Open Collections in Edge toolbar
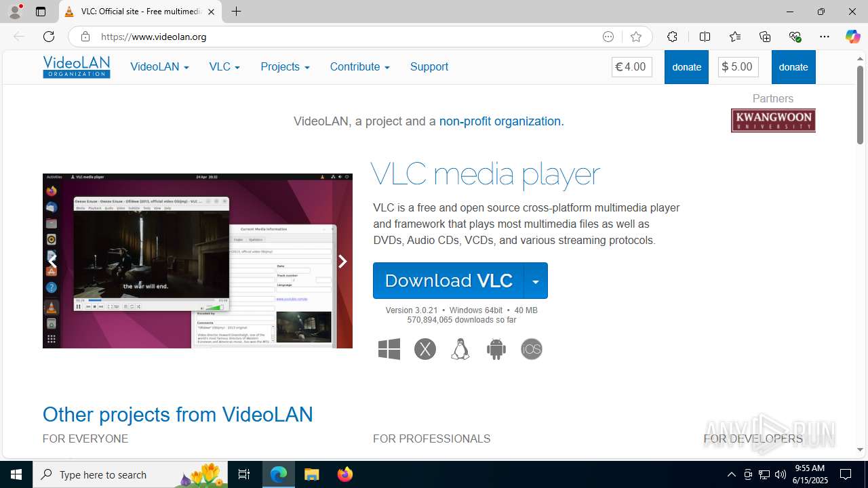 coord(765,37)
